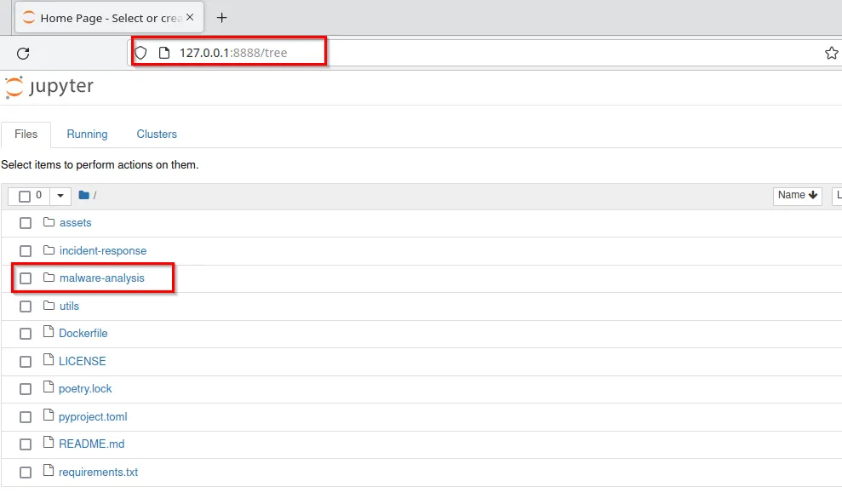842x504 pixels.
Task: Click the Dockerfile file icon
Action: click(x=49, y=333)
